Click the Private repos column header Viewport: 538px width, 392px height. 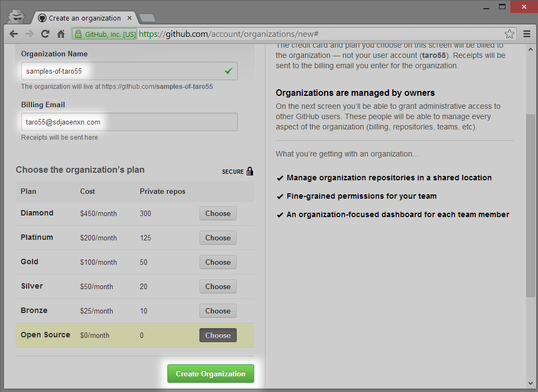coord(163,191)
